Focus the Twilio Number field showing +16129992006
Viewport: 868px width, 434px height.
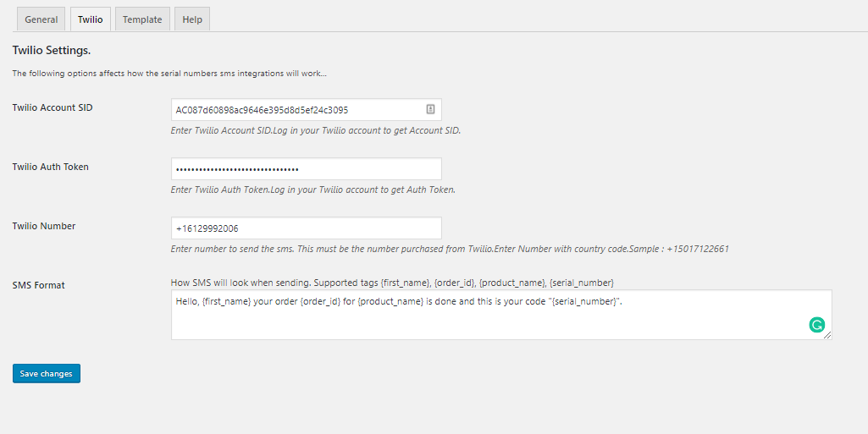tap(306, 228)
